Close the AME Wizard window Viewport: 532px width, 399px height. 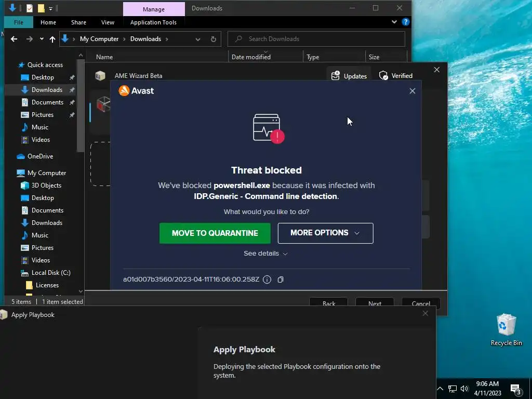point(436,70)
